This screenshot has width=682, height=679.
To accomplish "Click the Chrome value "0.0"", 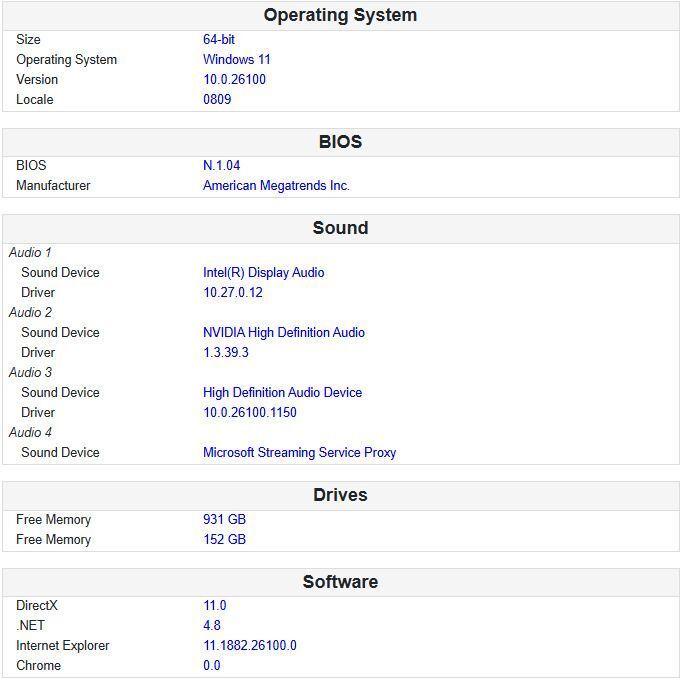I will click(x=212, y=666).
